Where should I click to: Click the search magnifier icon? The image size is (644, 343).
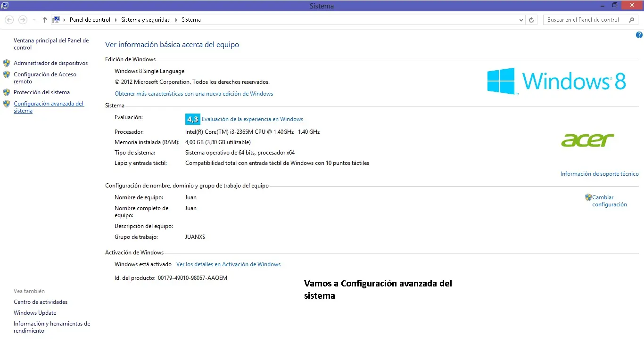pos(632,20)
